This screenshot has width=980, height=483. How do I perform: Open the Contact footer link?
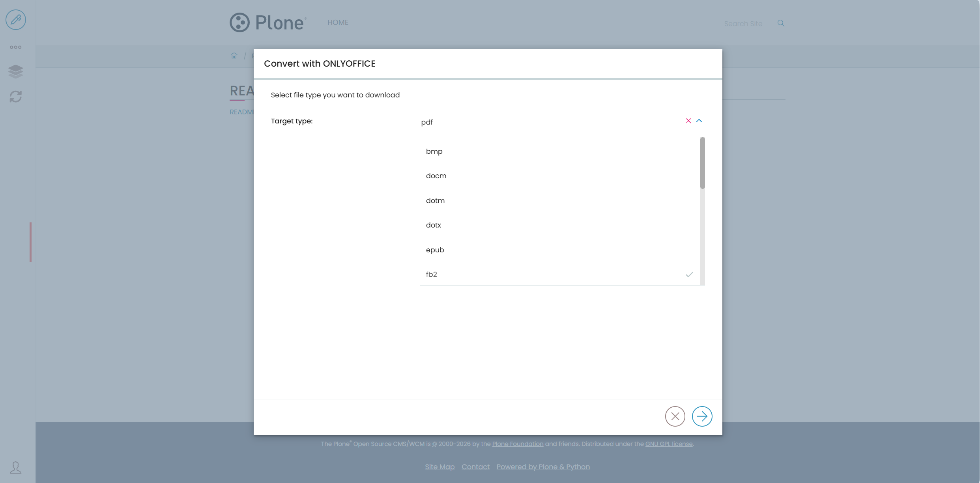coord(475,467)
